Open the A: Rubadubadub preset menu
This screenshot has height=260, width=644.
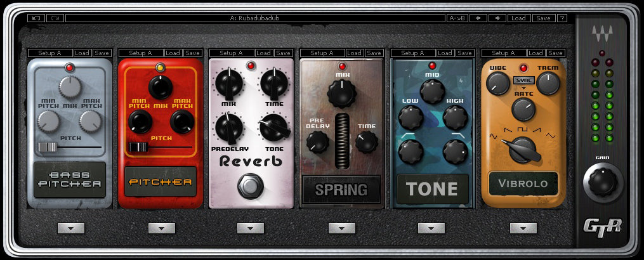coord(256,18)
